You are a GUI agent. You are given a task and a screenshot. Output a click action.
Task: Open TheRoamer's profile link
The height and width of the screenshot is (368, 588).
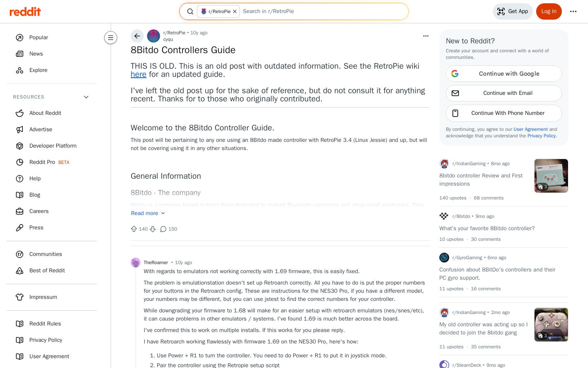tap(156, 263)
